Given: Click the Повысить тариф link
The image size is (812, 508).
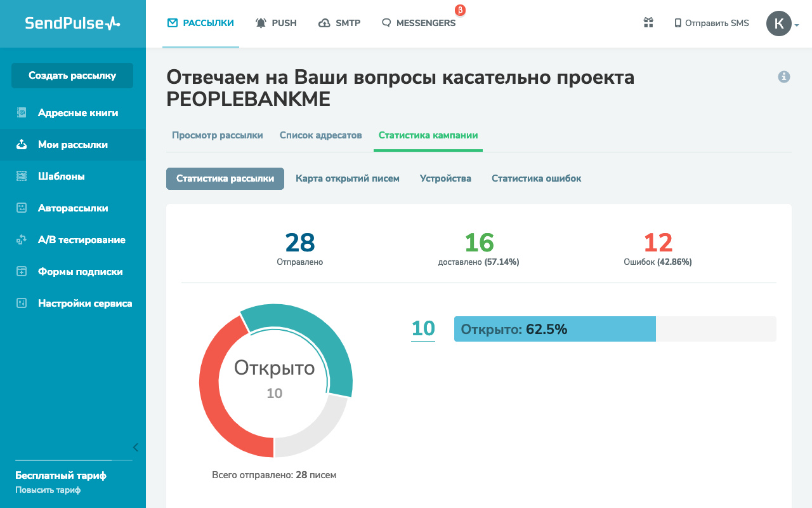Looking at the screenshot, I should (x=48, y=490).
